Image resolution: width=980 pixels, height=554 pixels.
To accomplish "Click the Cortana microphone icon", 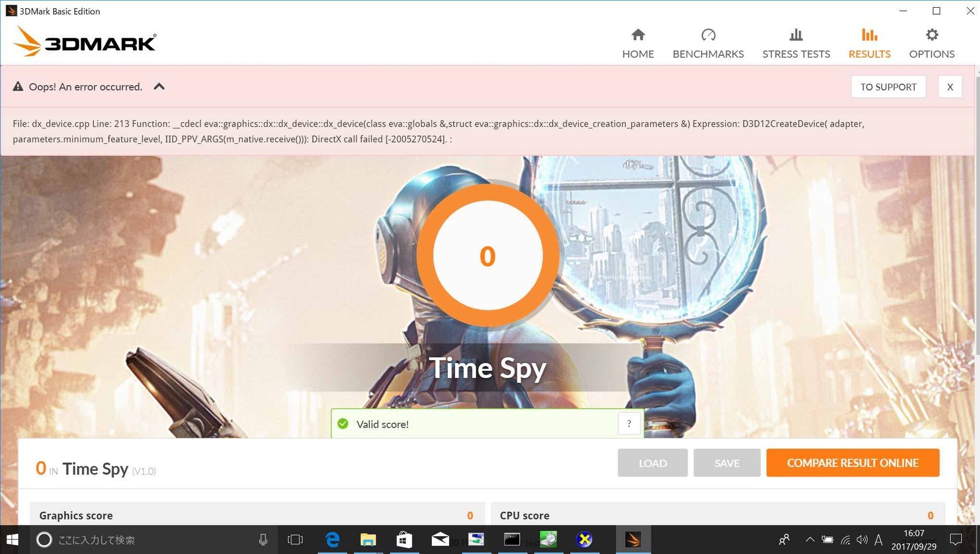I will (x=263, y=539).
